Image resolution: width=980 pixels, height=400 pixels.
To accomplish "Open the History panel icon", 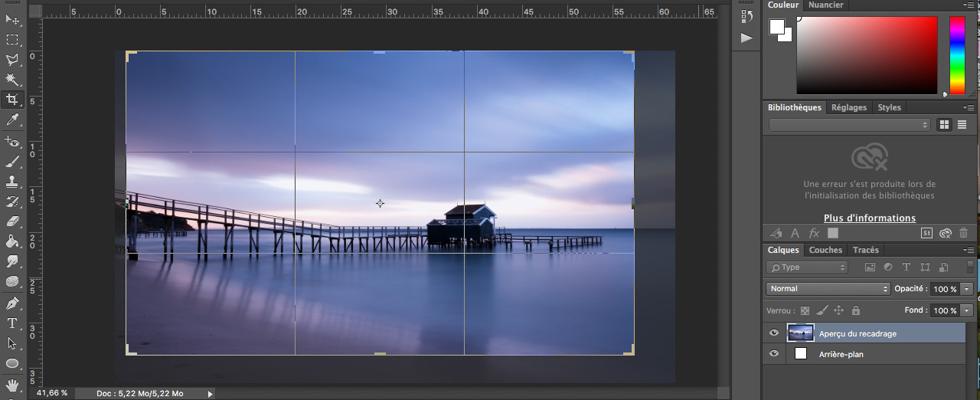I will tap(747, 15).
